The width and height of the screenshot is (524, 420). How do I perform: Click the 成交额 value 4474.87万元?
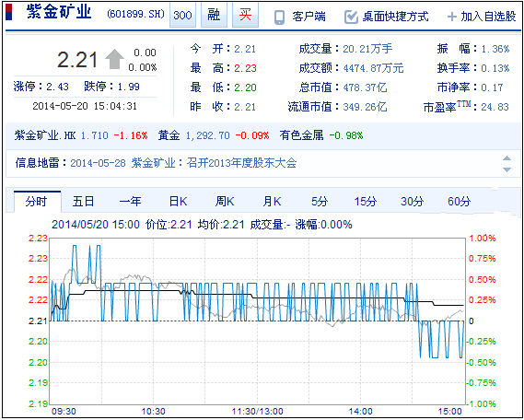373,68
